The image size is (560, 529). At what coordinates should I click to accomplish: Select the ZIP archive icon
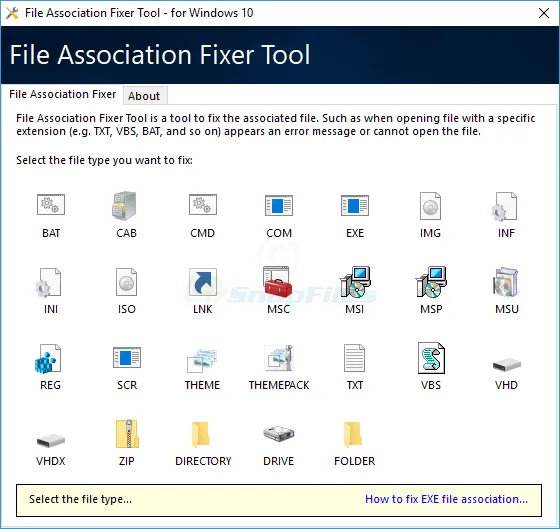click(127, 434)
